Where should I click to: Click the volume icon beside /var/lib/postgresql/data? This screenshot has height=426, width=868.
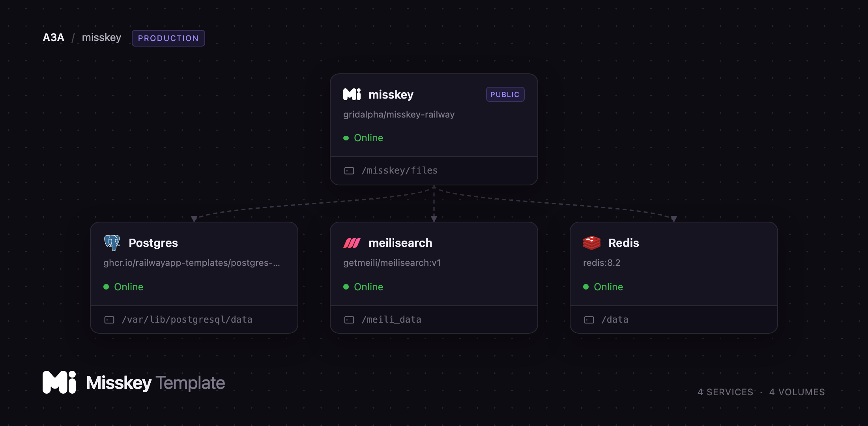(x=109, y=320)
